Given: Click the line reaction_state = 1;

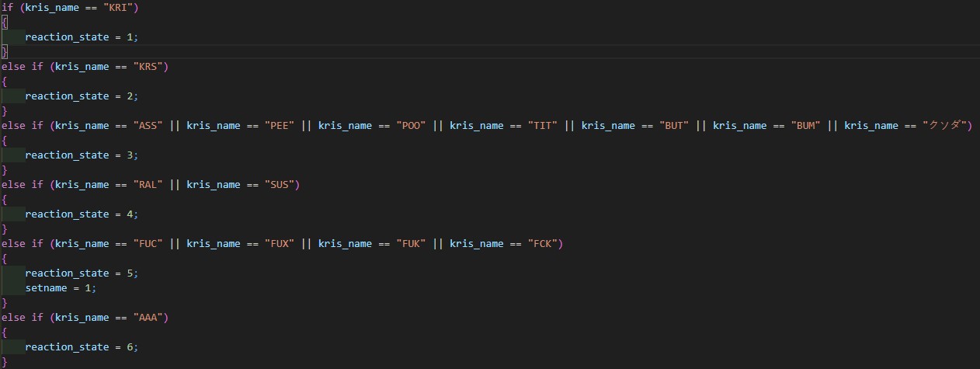Looking at the screenshot, I should pyautogui.click(x=82, y=37).
